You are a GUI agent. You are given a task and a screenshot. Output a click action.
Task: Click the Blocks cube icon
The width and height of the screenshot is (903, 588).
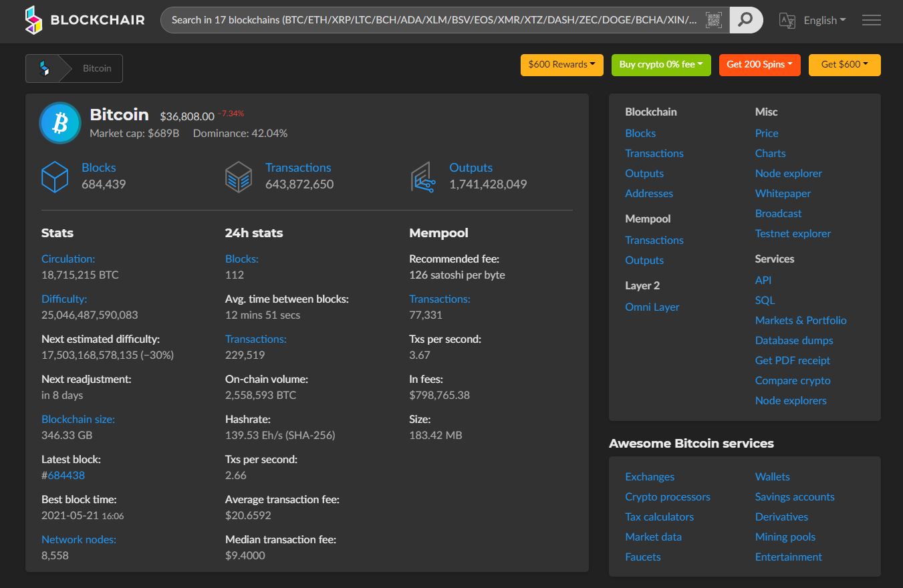pyautogui.click(x=55, y=176)
